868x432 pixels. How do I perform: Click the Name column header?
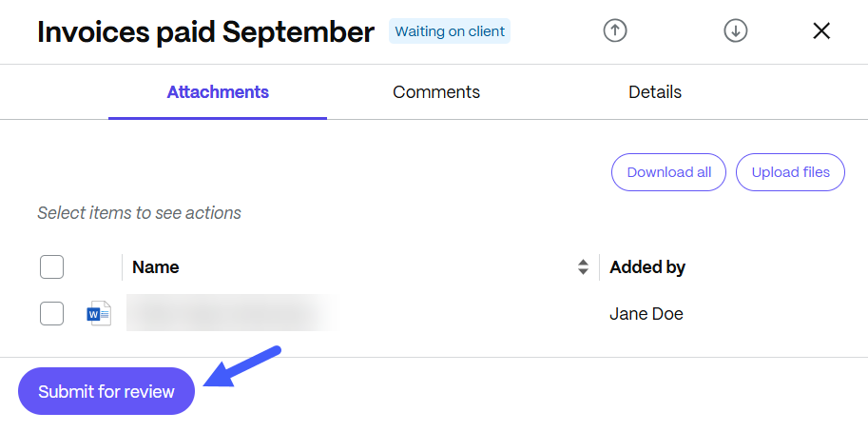coord(156,267)
